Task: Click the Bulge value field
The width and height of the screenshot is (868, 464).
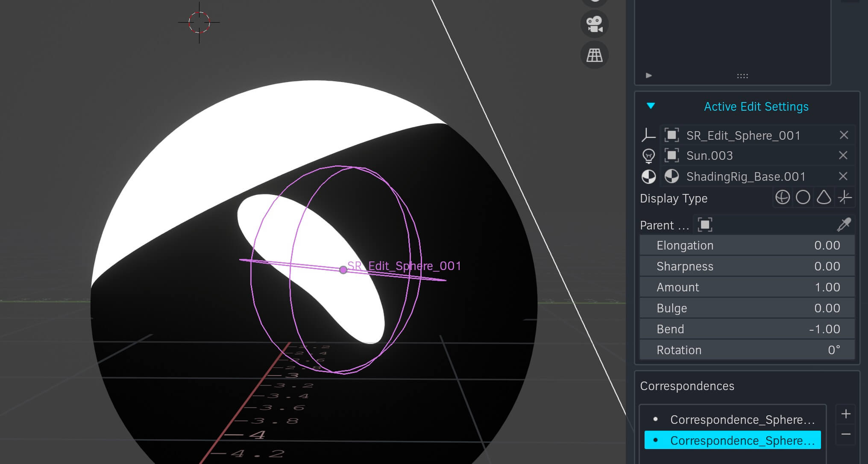Action: click(x=747, y=308)
